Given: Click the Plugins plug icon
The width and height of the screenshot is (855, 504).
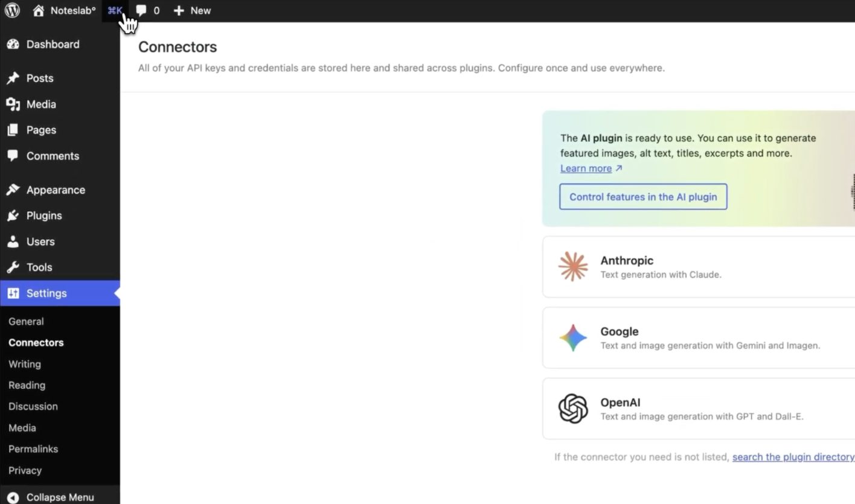Looking at the screenshot, I should (x=13, y=215).
